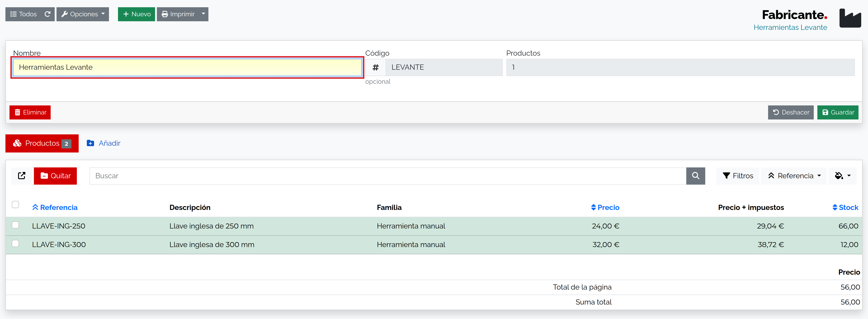The height and width of the screenshot is (319, 868).
Task: Click the Herramientas Levante subtitle link
Action: click(x=790, y=27)
